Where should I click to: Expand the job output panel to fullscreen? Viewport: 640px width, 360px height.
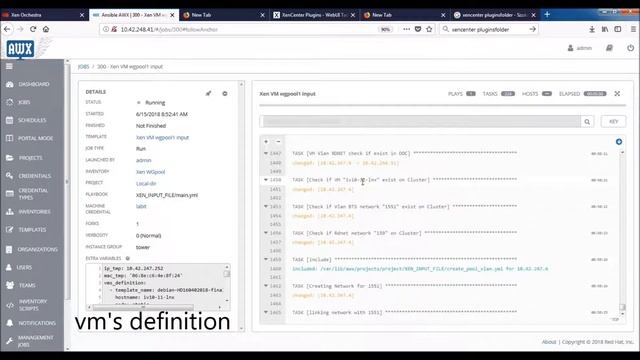(617, 93)
